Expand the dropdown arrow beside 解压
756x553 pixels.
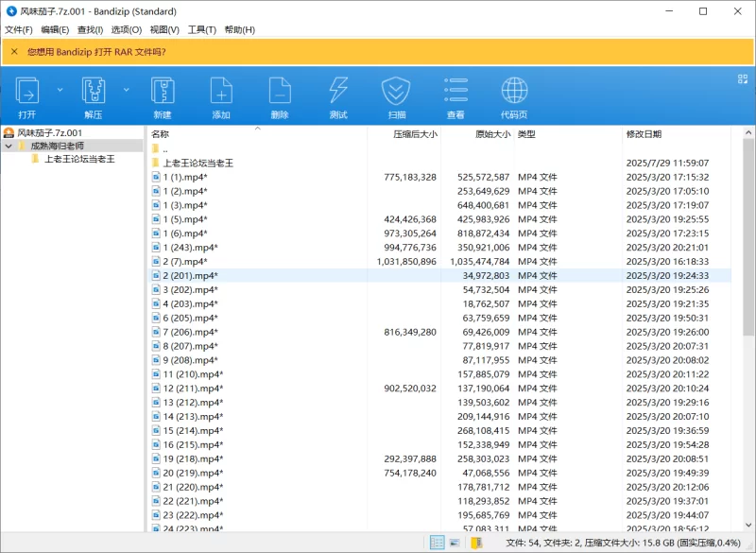pyautogui.click(x=126, y=90)
